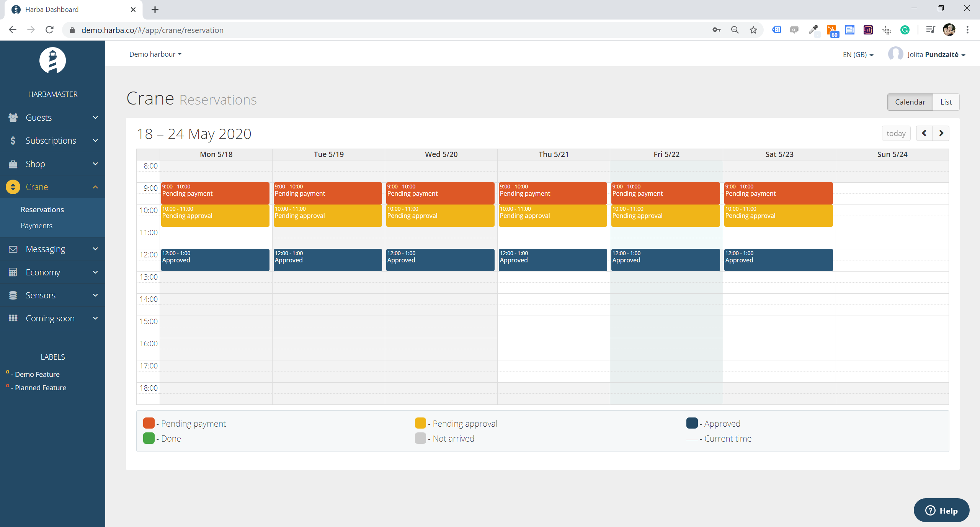Bookmark page with the star icon
This screenshot has width=980, height=527.
point(753,30)
